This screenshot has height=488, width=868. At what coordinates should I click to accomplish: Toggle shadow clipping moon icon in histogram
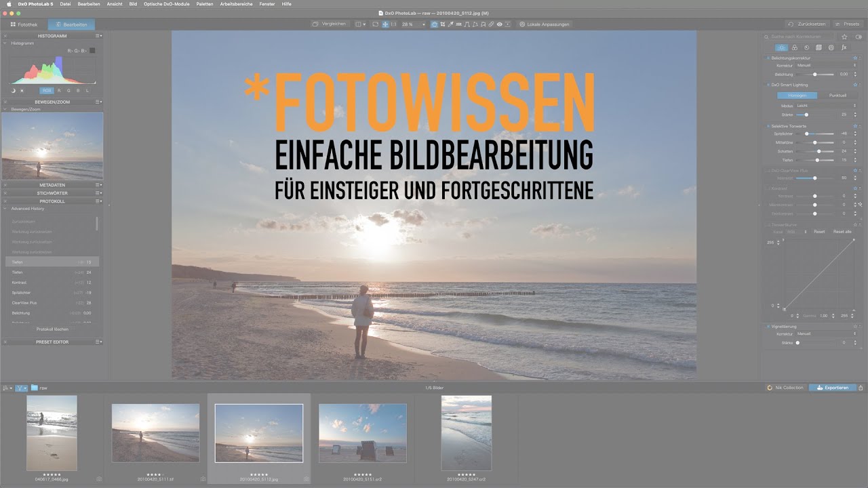[14, 90]
